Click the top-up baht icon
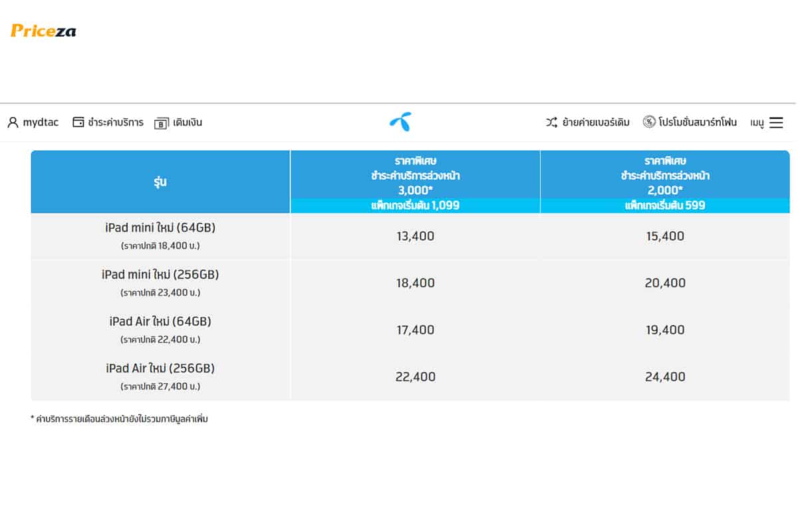 161,123
